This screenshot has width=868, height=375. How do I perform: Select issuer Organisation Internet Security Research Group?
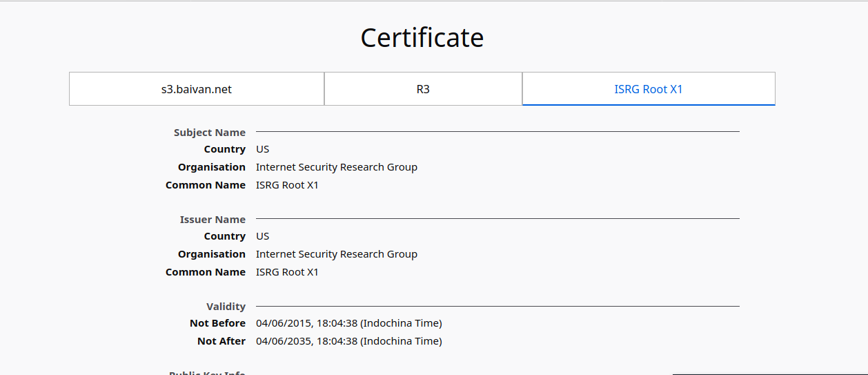coord(337,254)
